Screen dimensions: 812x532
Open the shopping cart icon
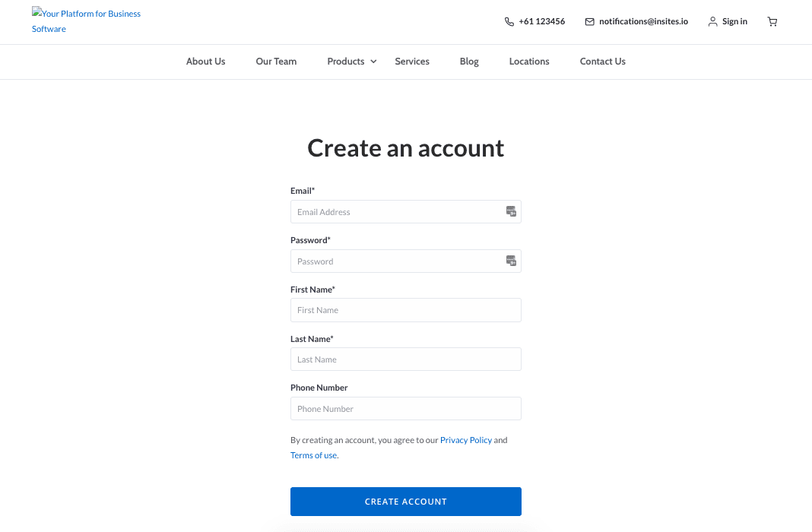(772, 22)
